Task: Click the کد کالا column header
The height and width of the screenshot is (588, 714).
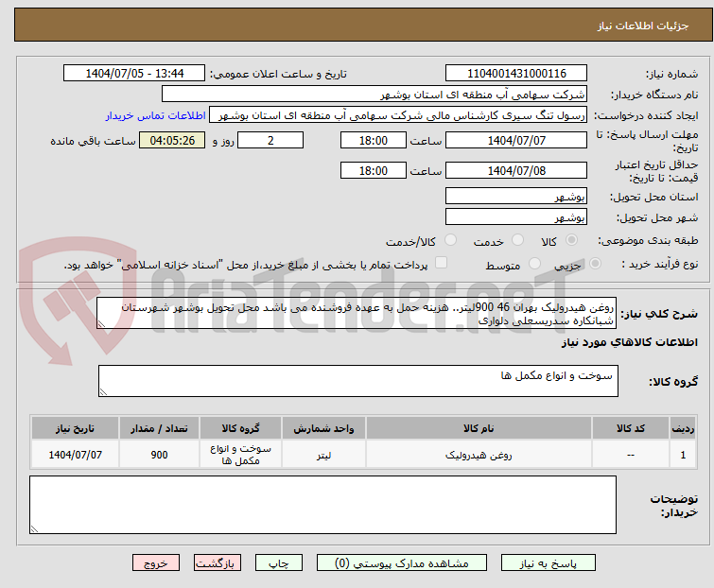Action: click(x=630, y=428)
